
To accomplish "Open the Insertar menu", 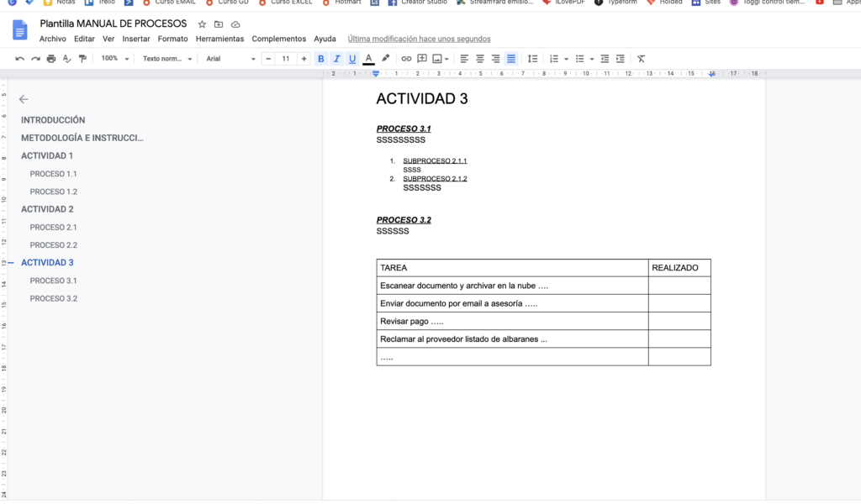I will (136, 39).
